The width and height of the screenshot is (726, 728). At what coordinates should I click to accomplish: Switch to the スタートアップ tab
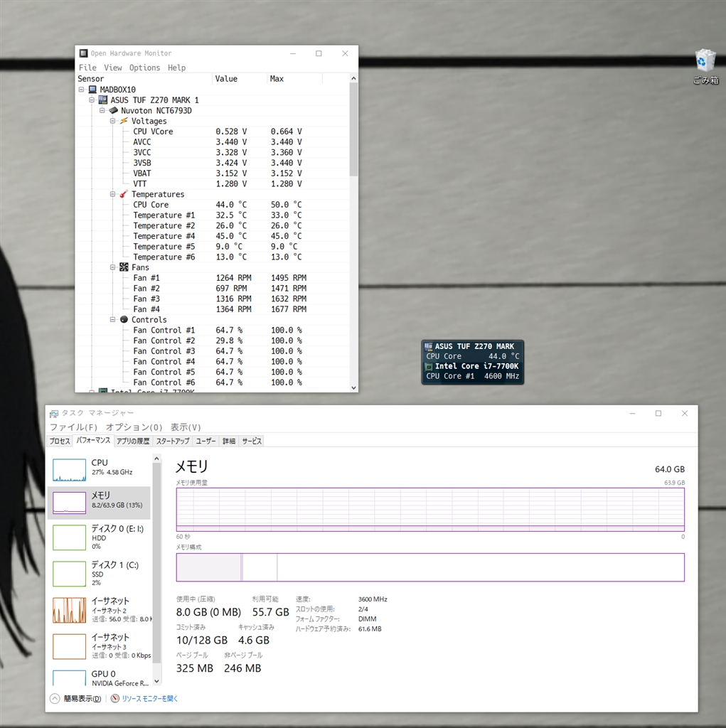(x=173, y=441)
